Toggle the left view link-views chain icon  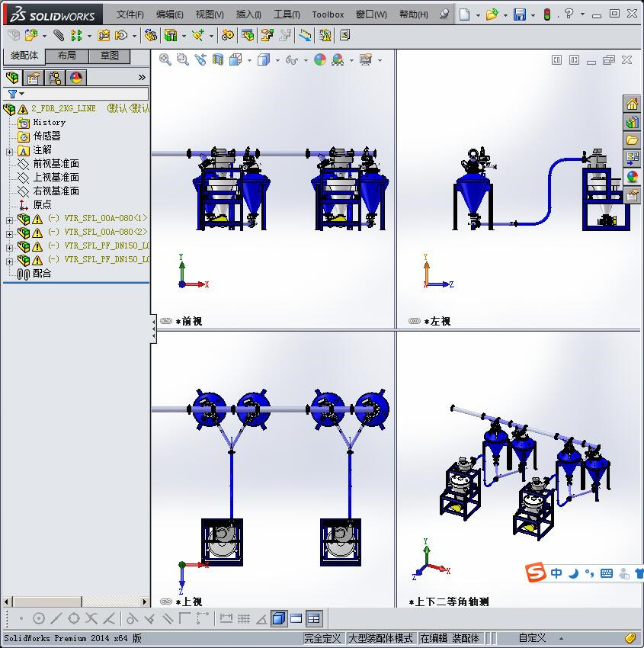tap(415, 321)
